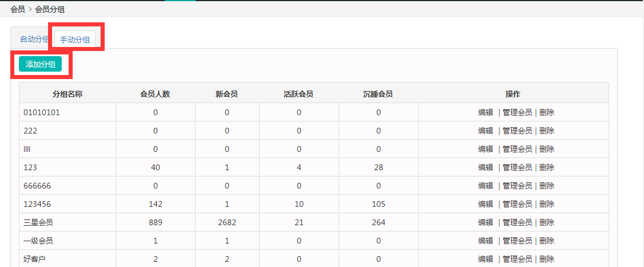
Task: Click the 活跃会员 column header
Action: [x=299, y=94]
